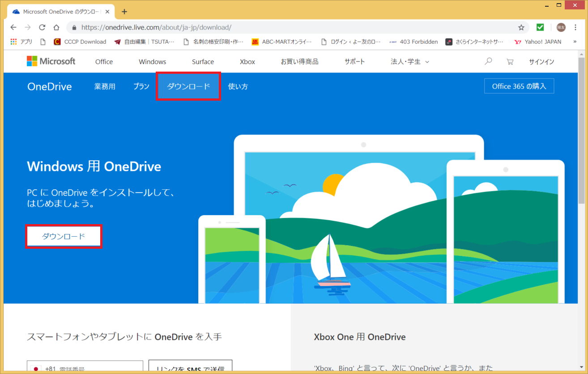Open the 名刺の格安印刷 bookmark

[x=213, y=42]
